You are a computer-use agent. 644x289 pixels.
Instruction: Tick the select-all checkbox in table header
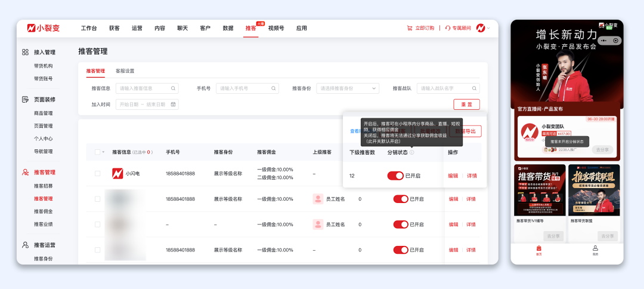[x=97, y=152]
